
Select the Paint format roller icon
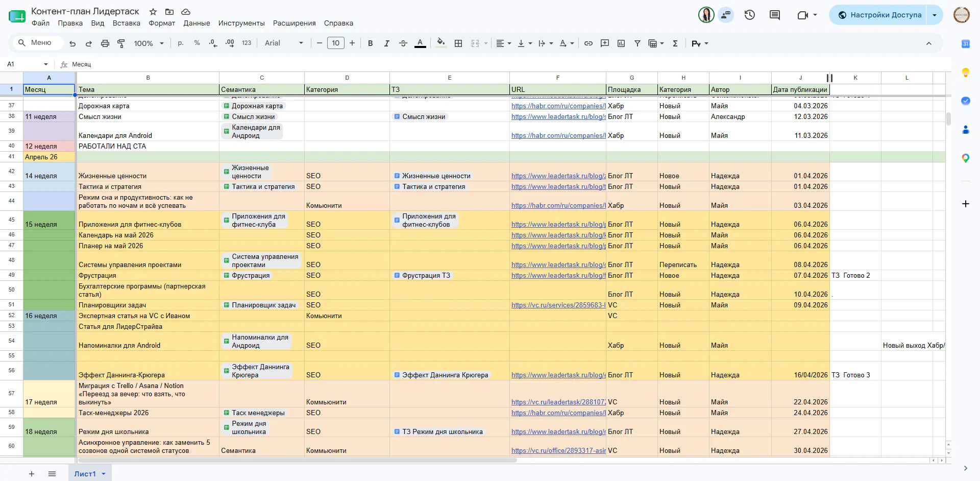coord(121,43)
